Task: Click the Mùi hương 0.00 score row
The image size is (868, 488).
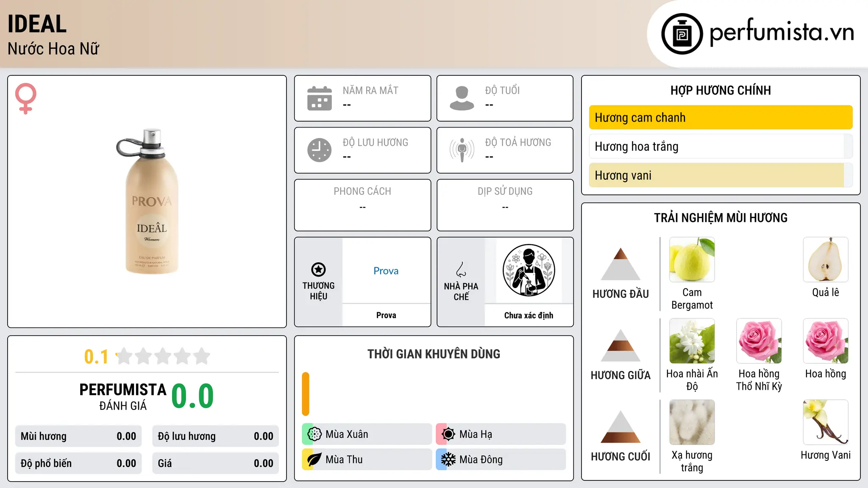Action: pyautogui.click(x=78, y=436)
